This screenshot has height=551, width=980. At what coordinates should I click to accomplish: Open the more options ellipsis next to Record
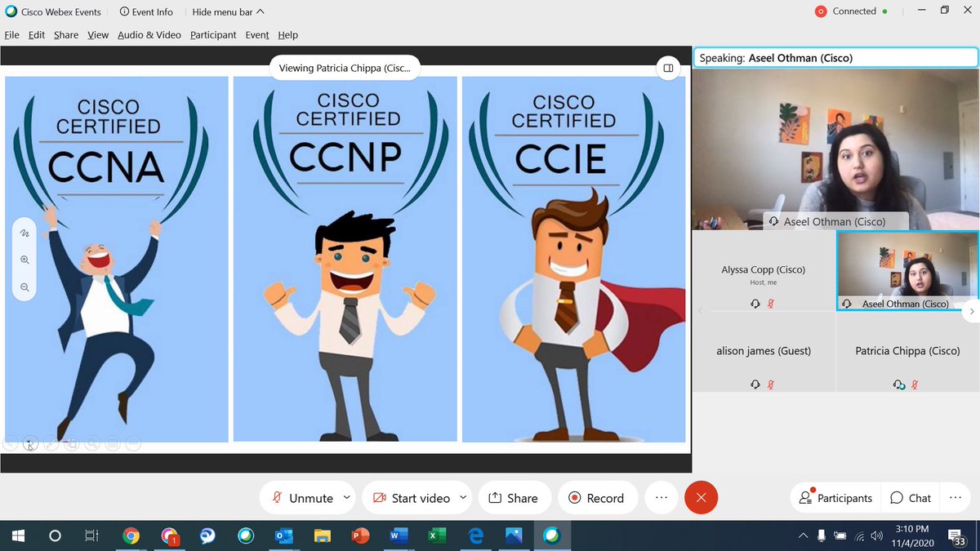pyautogui.click(x=661, y=498)
